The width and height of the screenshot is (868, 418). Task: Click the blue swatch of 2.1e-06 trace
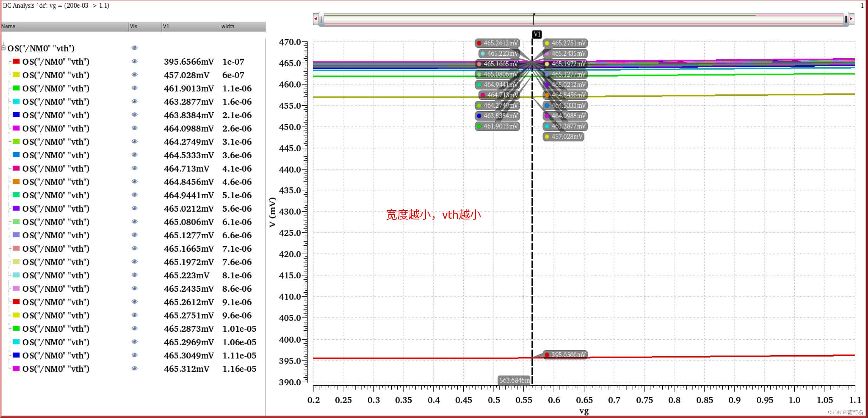(16, 115)
